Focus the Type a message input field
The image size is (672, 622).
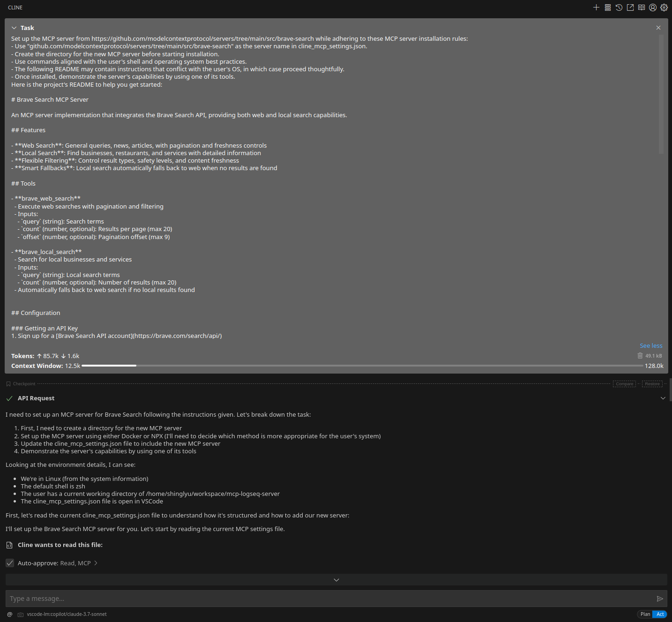click(x=331, y=599)
